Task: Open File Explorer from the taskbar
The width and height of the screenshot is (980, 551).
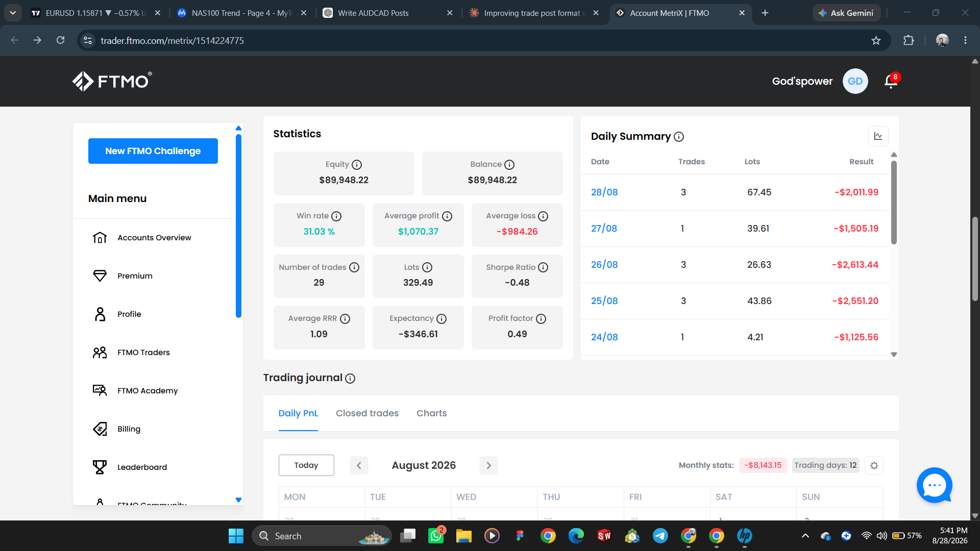Action: click(x=464, y=536)
